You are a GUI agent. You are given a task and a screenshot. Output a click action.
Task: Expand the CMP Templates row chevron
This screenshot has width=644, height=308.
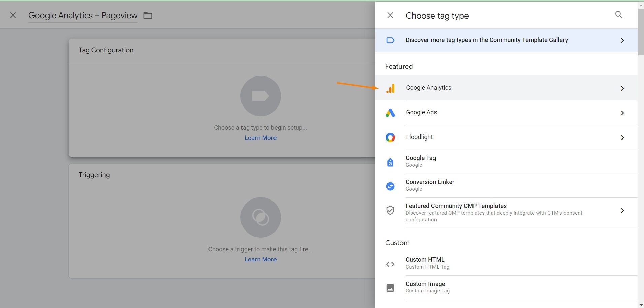coord(622,211)
